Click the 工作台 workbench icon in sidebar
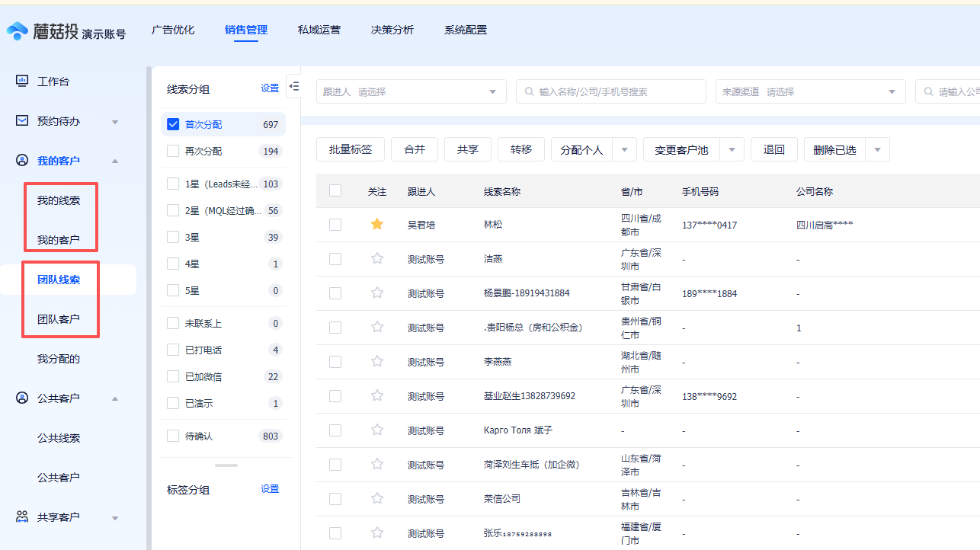This screenshot has width=980, height=550. 22,81
